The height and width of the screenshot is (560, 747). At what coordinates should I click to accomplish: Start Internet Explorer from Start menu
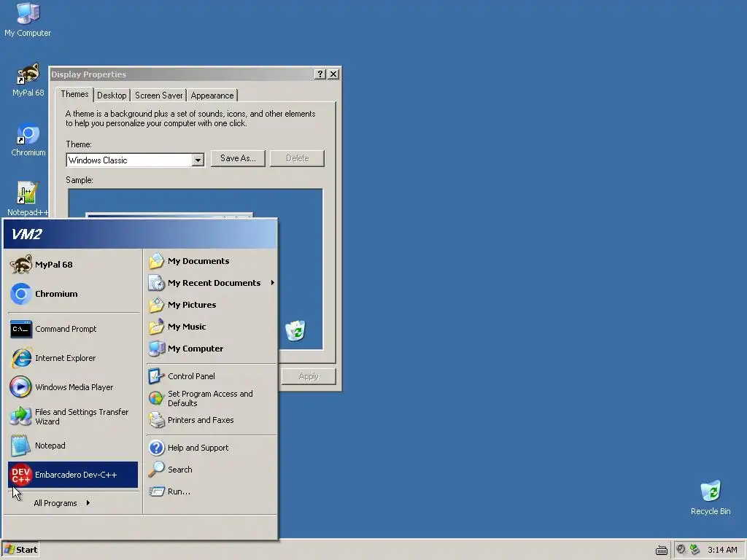tap(73, 358)
